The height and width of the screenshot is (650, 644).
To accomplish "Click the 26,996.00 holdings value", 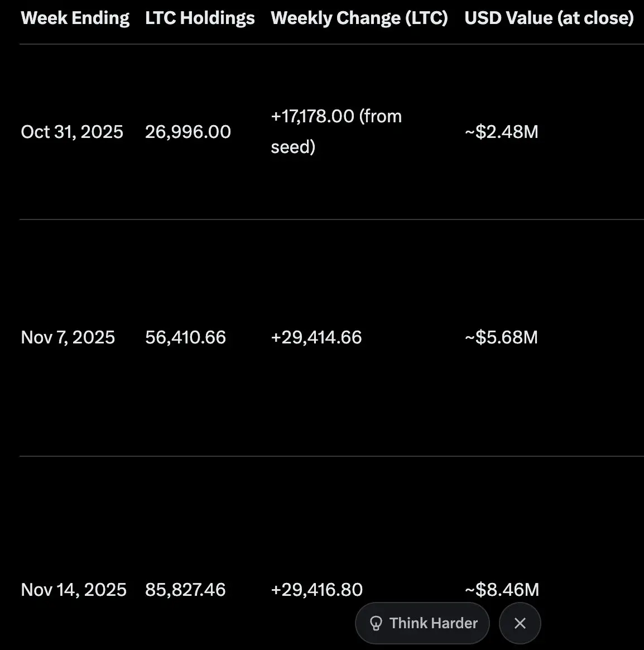I will tap(188, 132).
